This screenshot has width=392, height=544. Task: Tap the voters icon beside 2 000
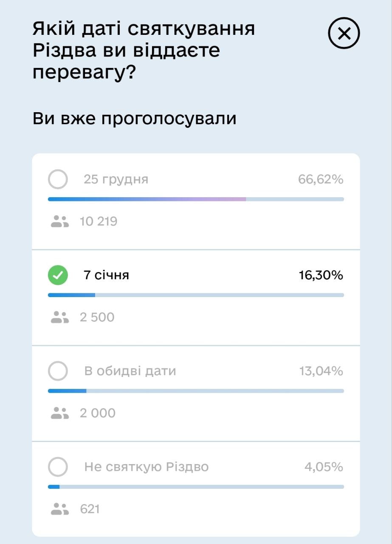pos(60,413)
